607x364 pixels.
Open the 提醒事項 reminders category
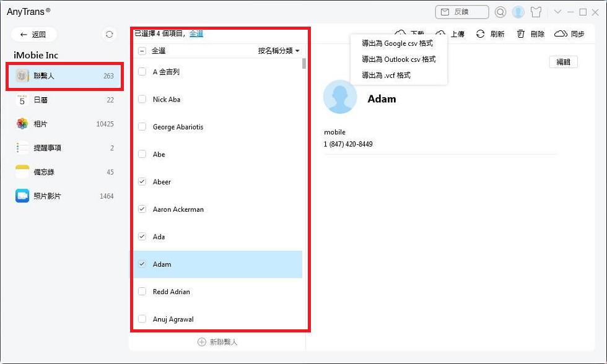(x=64, y=148)
